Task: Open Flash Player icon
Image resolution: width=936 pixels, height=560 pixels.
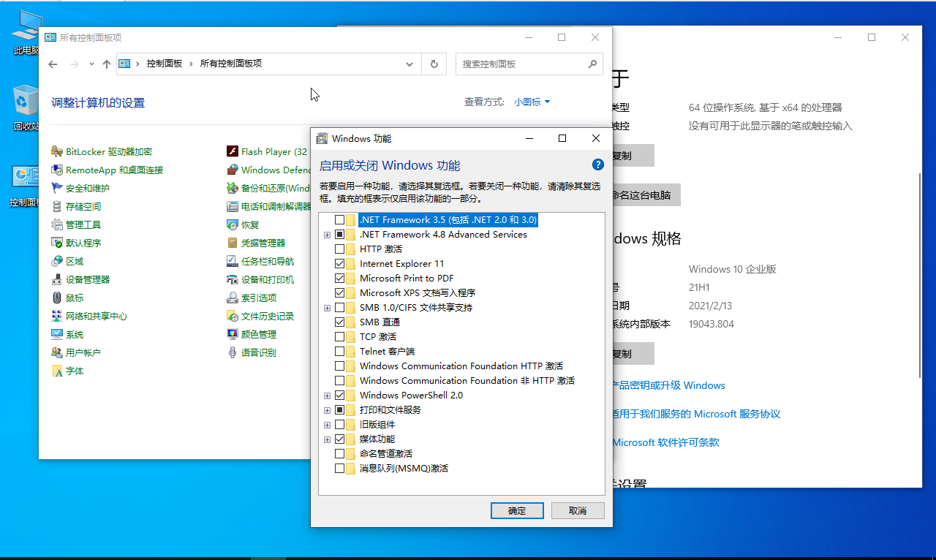Action: [x=233, y=151]
